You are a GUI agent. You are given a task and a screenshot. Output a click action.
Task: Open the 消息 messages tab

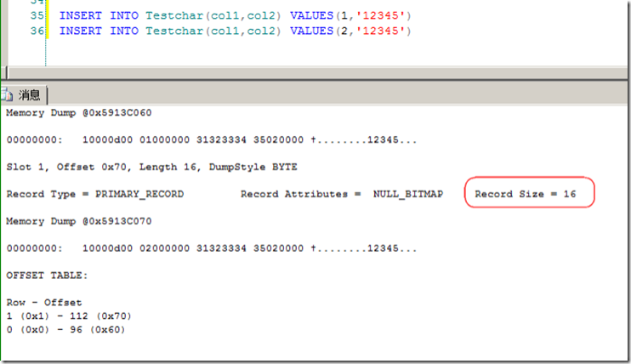pos(24,95)
